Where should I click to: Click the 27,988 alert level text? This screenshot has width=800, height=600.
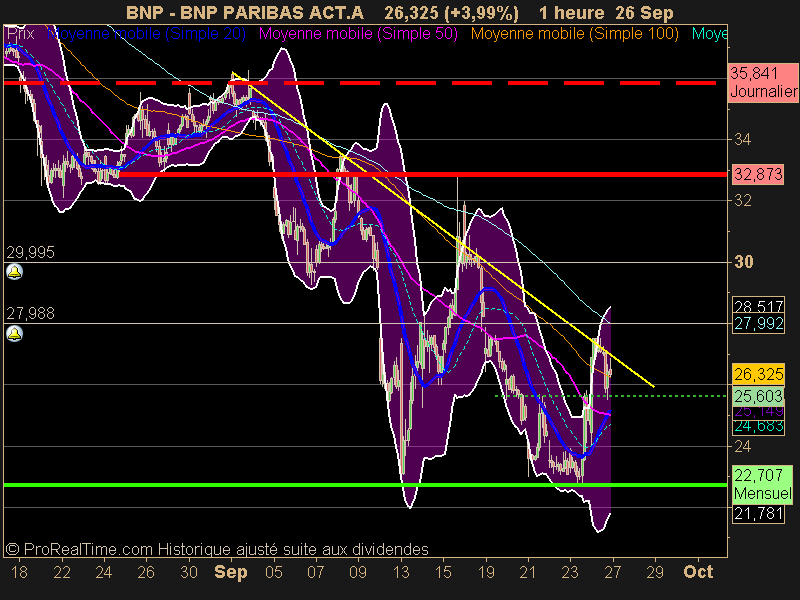[x=30, y=313]
